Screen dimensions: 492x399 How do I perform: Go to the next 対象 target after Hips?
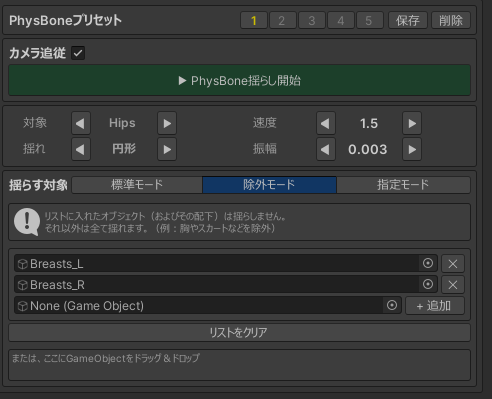[167, 123]
